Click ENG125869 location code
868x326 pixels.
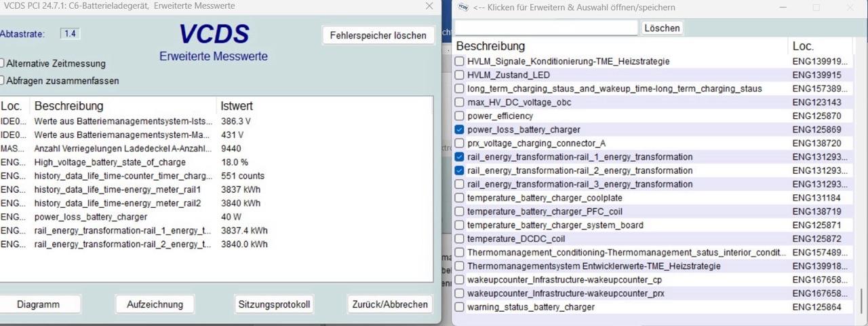816,129
